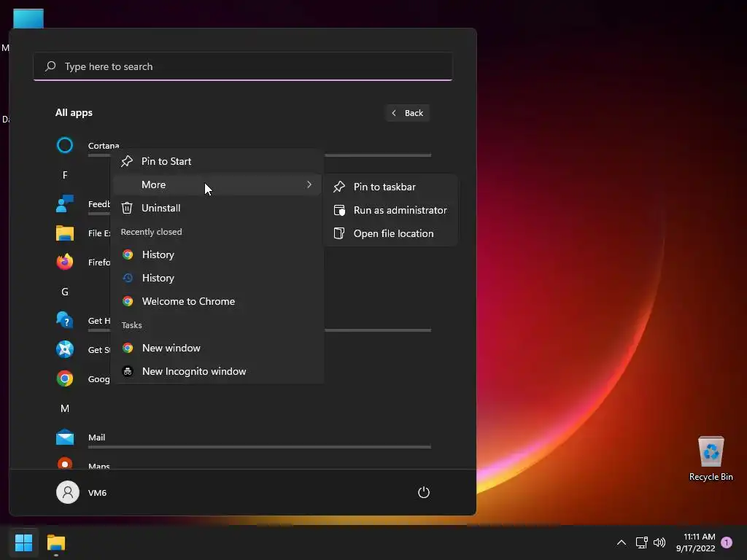Choose Uninstall from context menu
The image size is (747, 560).
[217, 208]
